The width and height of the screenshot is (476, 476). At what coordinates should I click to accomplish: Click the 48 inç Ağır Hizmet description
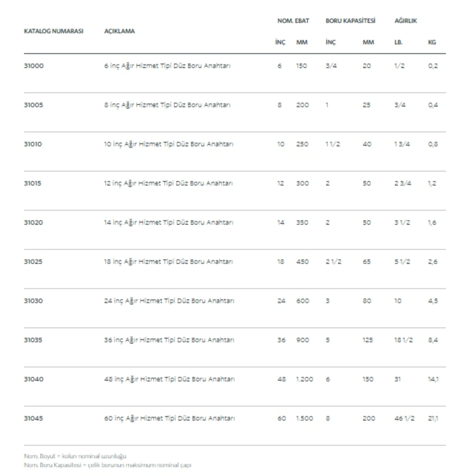pyautogui.click(x=169, y=379)
